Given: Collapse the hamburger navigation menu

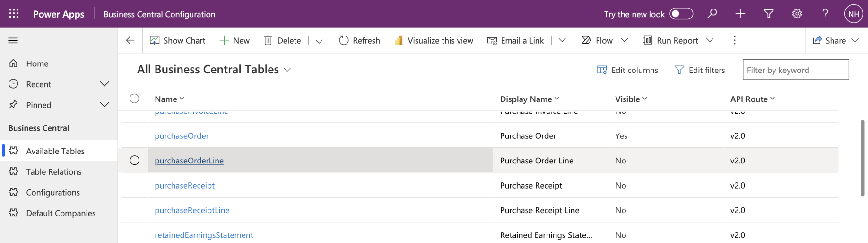Looking at the screenshot, I should coord(13,41).
